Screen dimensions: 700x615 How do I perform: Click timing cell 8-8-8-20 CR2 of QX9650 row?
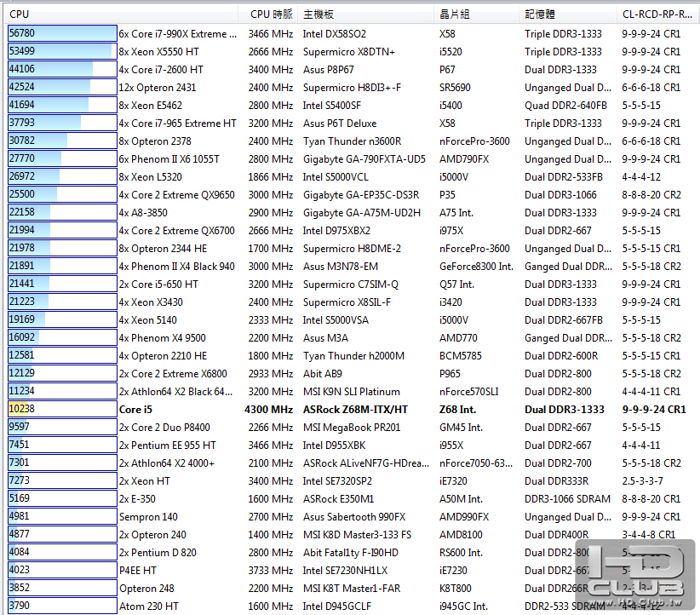651,195
